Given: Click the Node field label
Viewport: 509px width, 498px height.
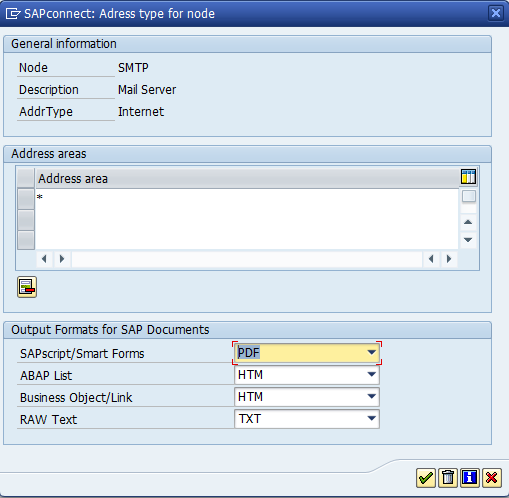Looking at the screenshot, I should [x=33, y=68].
